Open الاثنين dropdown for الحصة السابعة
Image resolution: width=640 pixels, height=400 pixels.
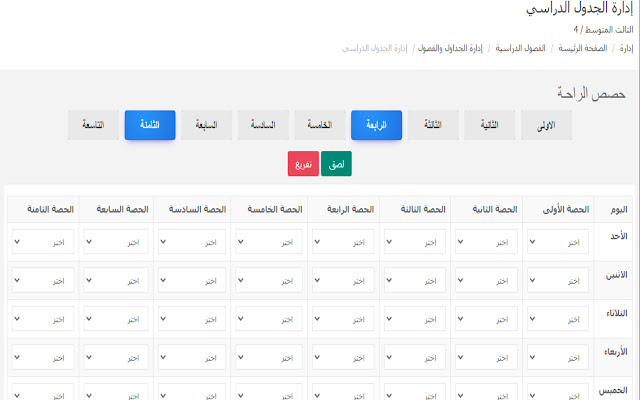click(x=116, y=280)
